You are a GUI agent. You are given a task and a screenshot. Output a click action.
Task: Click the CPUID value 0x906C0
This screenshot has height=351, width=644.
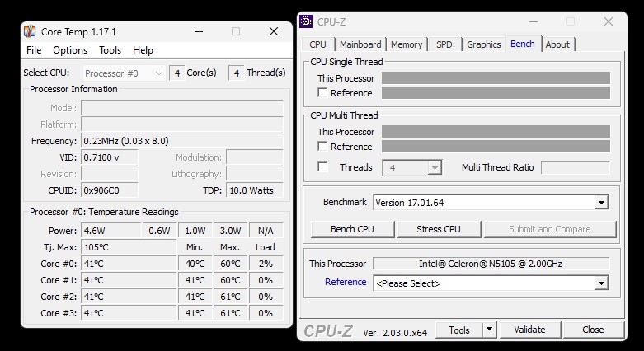(x=109, y=190)
